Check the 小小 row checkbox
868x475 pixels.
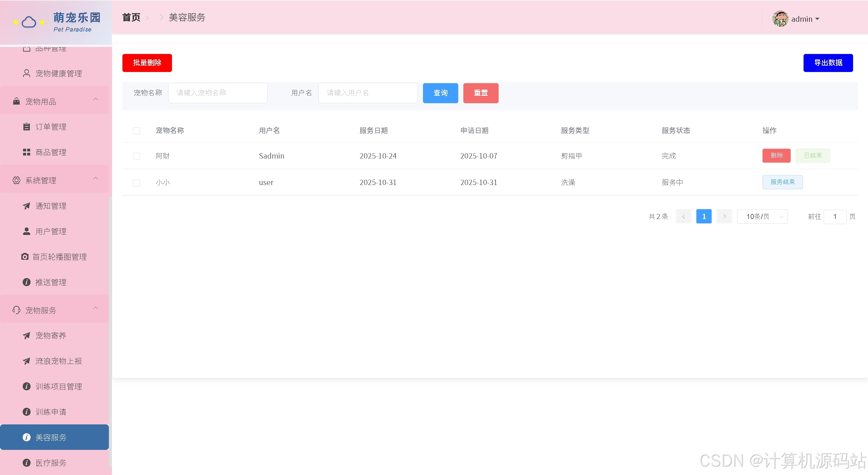point(136,183)
